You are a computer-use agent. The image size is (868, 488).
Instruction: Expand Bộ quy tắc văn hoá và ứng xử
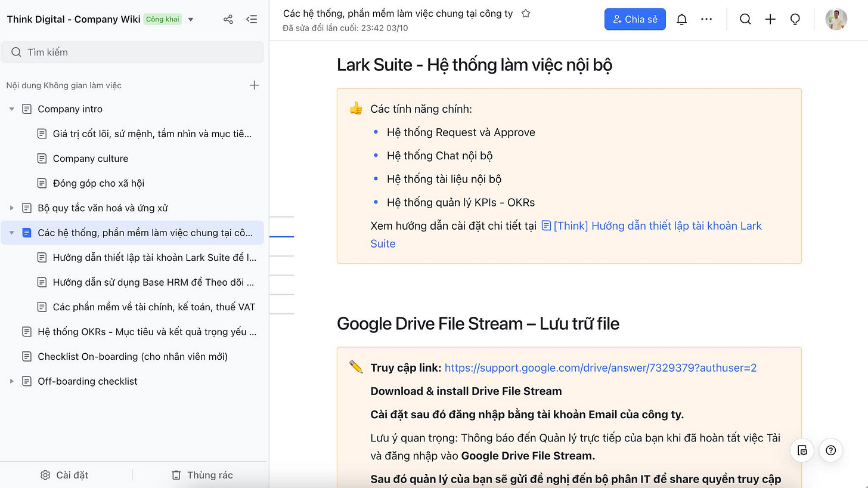pyautogui.click(x=11, y=208)
